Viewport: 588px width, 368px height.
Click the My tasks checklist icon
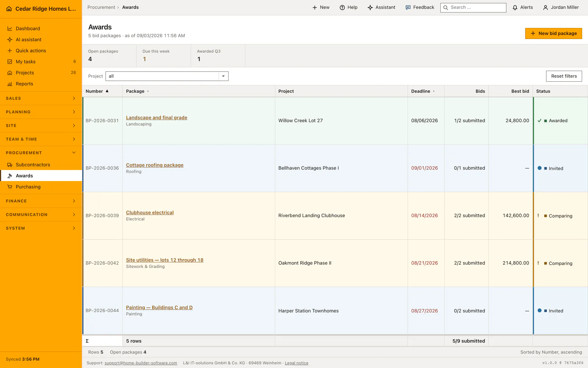click(10, 62)
